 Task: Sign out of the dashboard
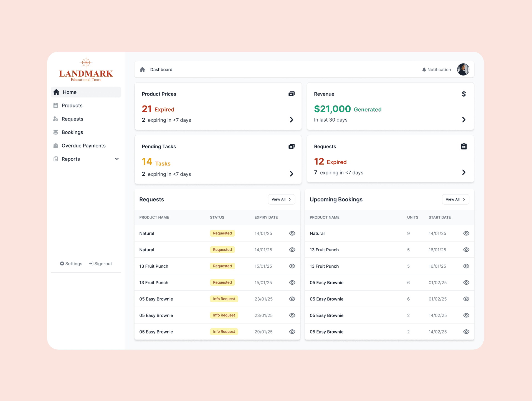point(100,264)
